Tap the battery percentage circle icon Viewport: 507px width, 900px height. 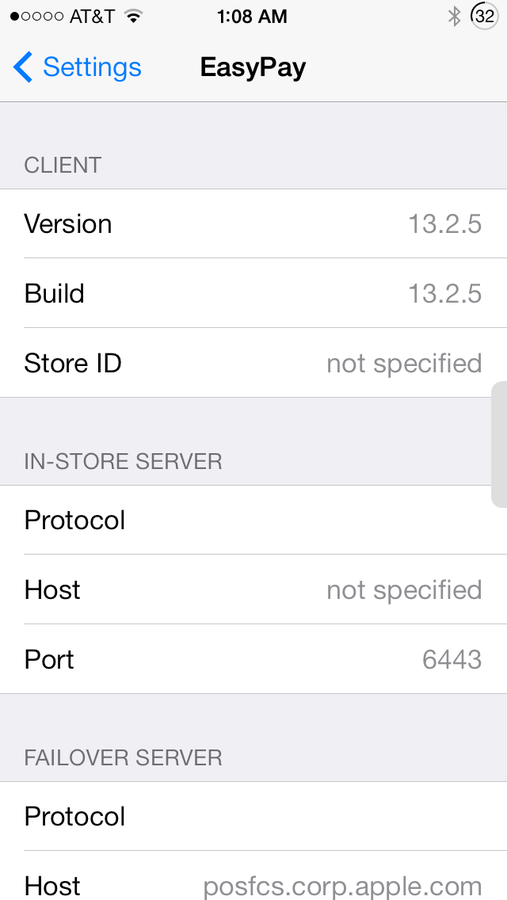pyautogui.click(x=485, y=17)
